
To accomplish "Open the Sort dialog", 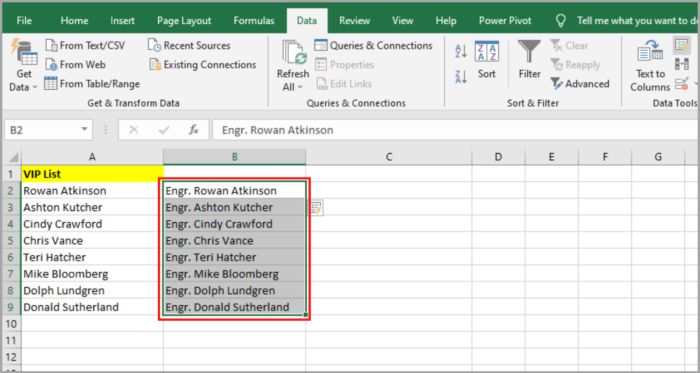I will (487, 60).
